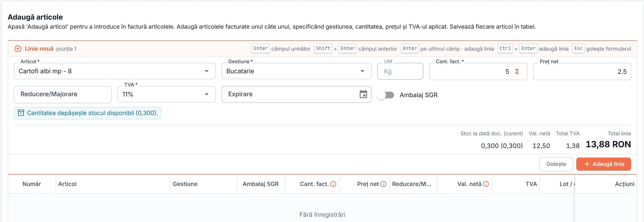Open the Articol dropdown with Cartofi albi
The image size is (644, 222).
[115, 71]
